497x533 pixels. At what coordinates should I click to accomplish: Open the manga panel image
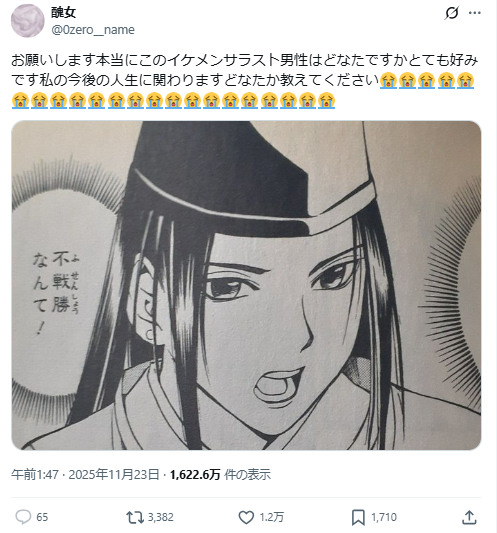point(246,285)
